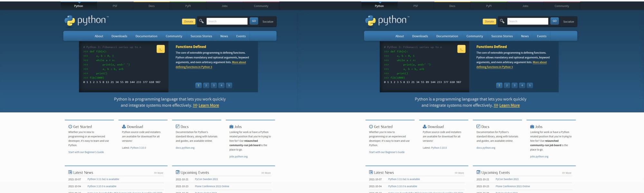Open PyPI top tab on left page

[x=188, y=6]
